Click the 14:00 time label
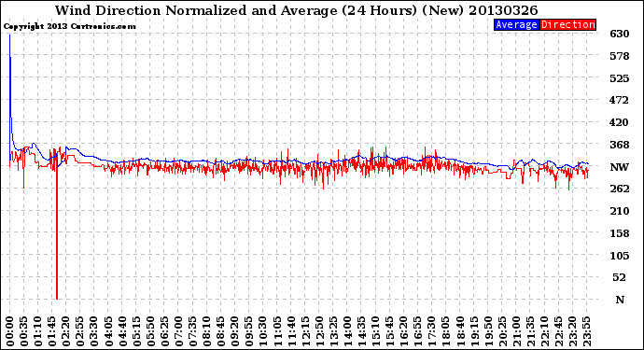This screenshot has width=644, height=350. tap(347, 331)
